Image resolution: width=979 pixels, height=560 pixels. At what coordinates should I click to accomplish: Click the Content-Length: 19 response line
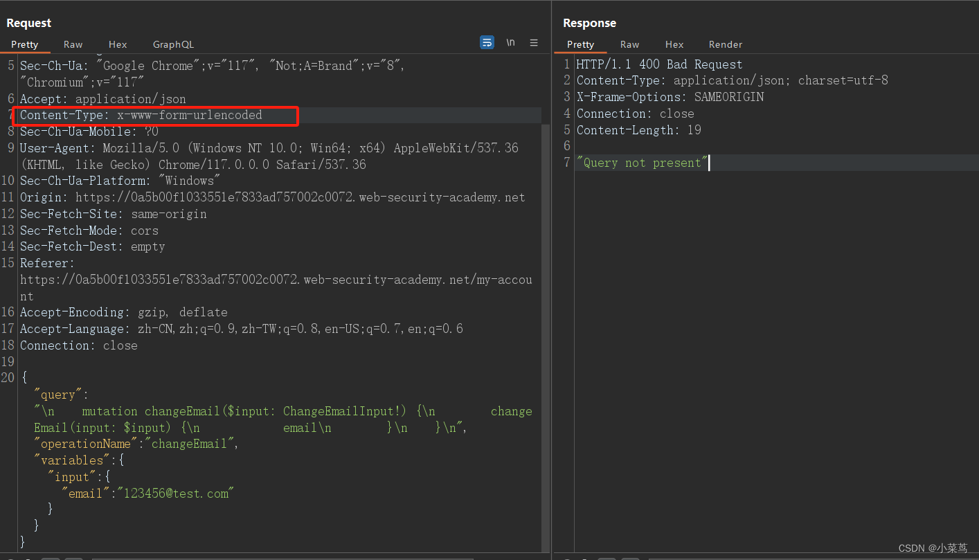(638, 130)
